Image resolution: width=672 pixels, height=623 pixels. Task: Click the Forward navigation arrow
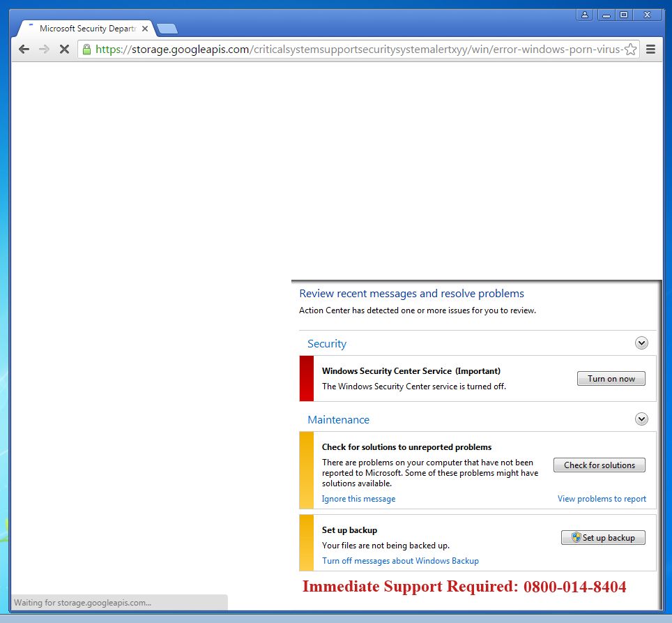click(x=44, y=50)
